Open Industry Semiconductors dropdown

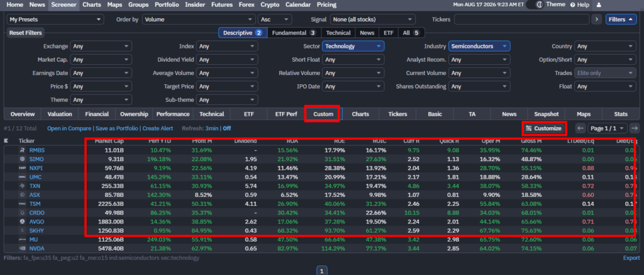(x=479, y=47)
